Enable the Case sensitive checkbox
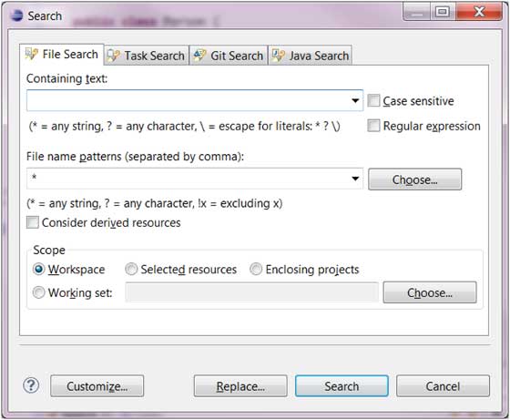Viewport: 510px width, 420px height. 373,100
